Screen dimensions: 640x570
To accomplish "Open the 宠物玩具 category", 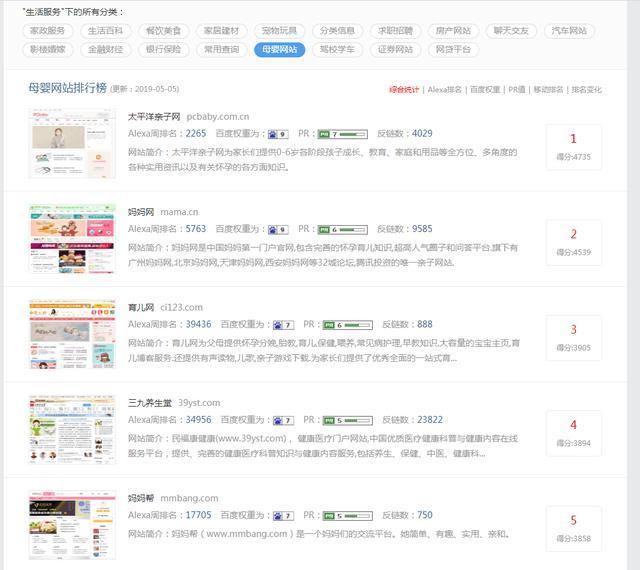I will pyautogui.click(x=279, y=31).
